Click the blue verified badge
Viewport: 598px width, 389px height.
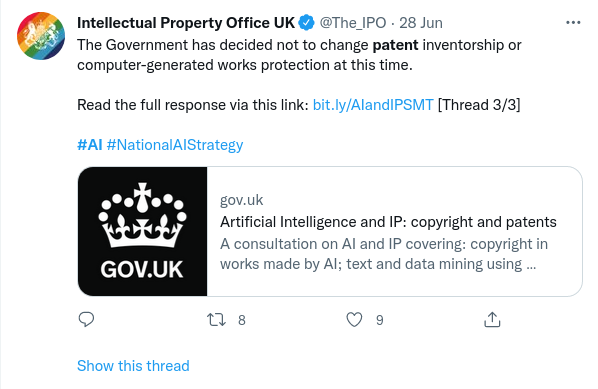tap(306, 23)
